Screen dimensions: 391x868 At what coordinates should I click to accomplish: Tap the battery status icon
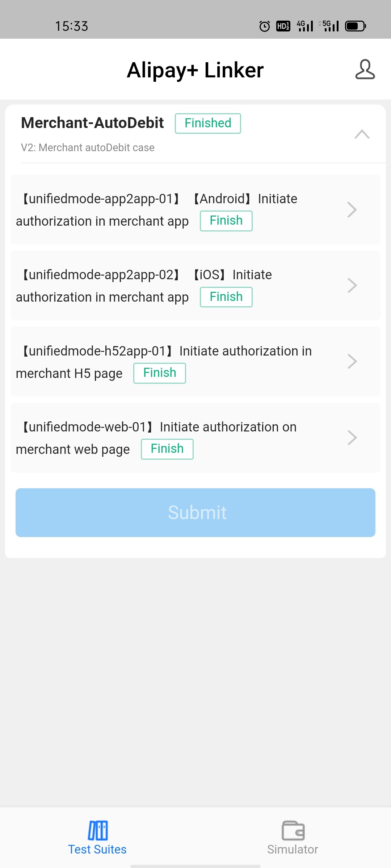click(356, 26)
